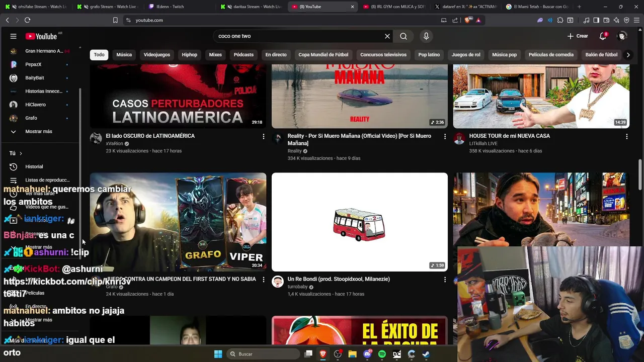Image resolution: width=644 pixels, height=362 pixels.
Task: Clear the search box with the X icon
Action: tap(387, 36)
